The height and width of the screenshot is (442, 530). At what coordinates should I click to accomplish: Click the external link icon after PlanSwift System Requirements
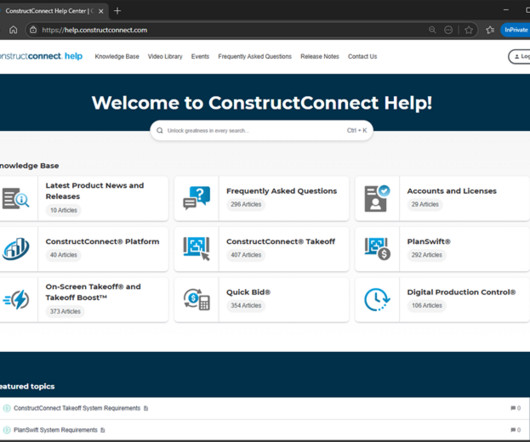point(103,430)
